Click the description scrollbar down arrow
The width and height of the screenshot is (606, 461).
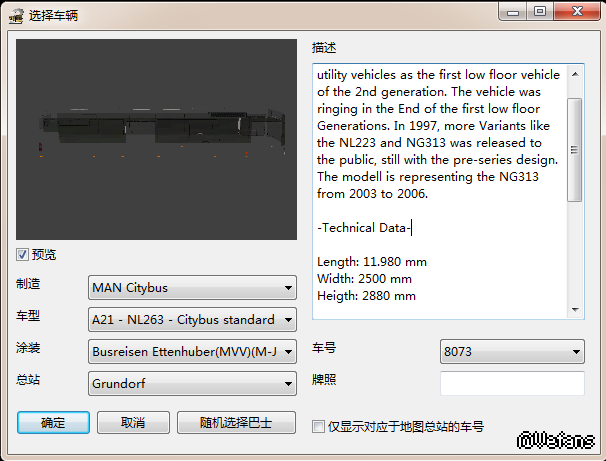(575, 310)
